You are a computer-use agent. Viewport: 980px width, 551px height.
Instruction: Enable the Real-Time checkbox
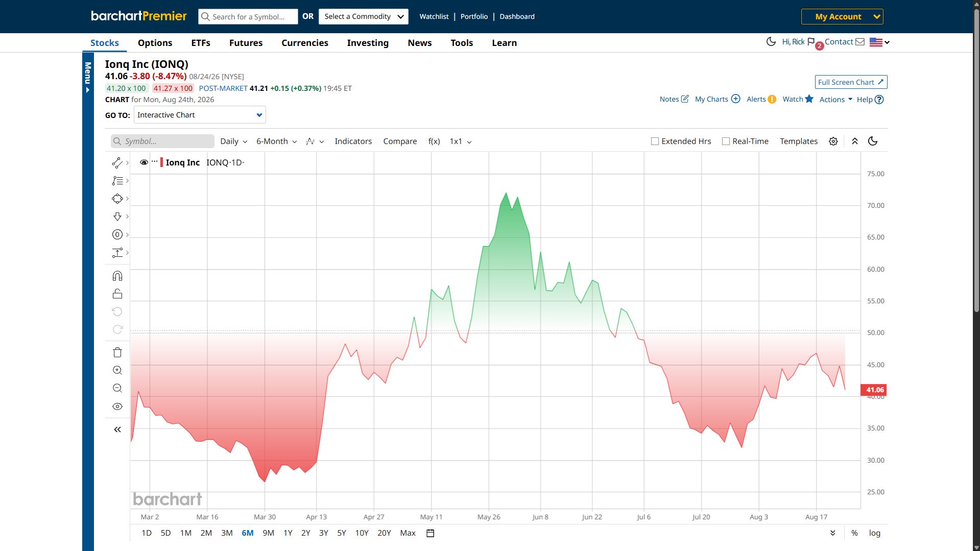(726, 141)
